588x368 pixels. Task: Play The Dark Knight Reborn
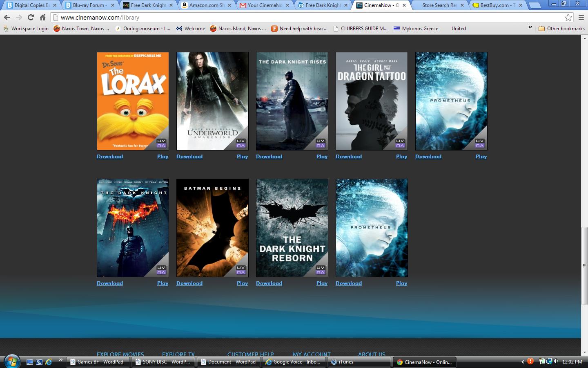[x=322, y=283]
